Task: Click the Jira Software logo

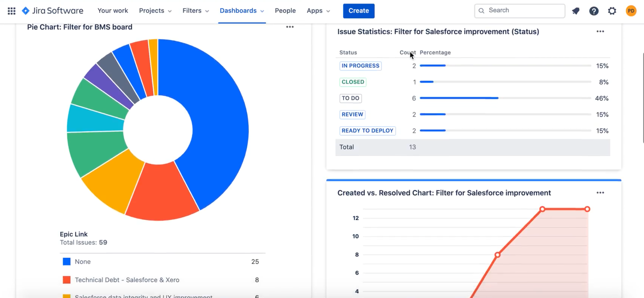Action: coord(52,11)
